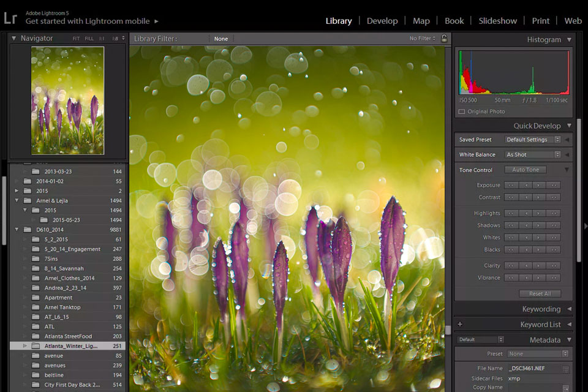The height and width of the screenshot is (392, 588).
Task: Collapse the D610_2014 folder tree
Action: [x=17, y=230]
